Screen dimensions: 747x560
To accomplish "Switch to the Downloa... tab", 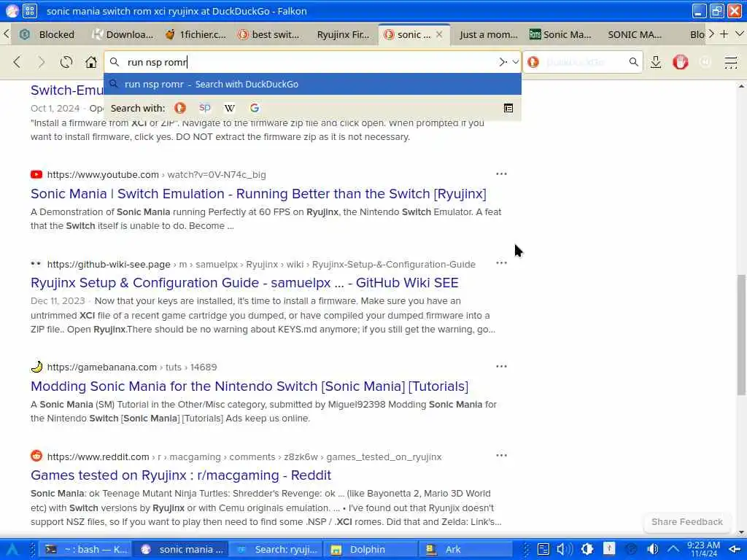I will coord(123,34).
